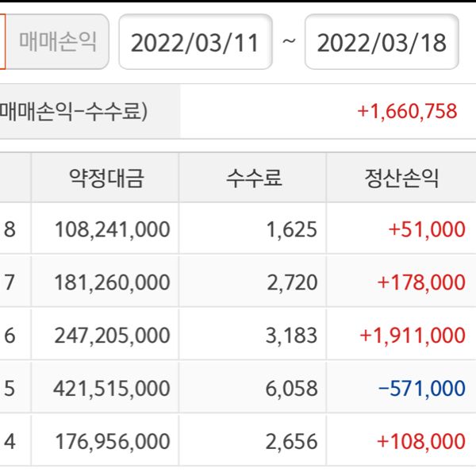Select the 176,956,000 amount cell
Image resolution: width=476 pixels, height=476 pixels.
point(113,440)
